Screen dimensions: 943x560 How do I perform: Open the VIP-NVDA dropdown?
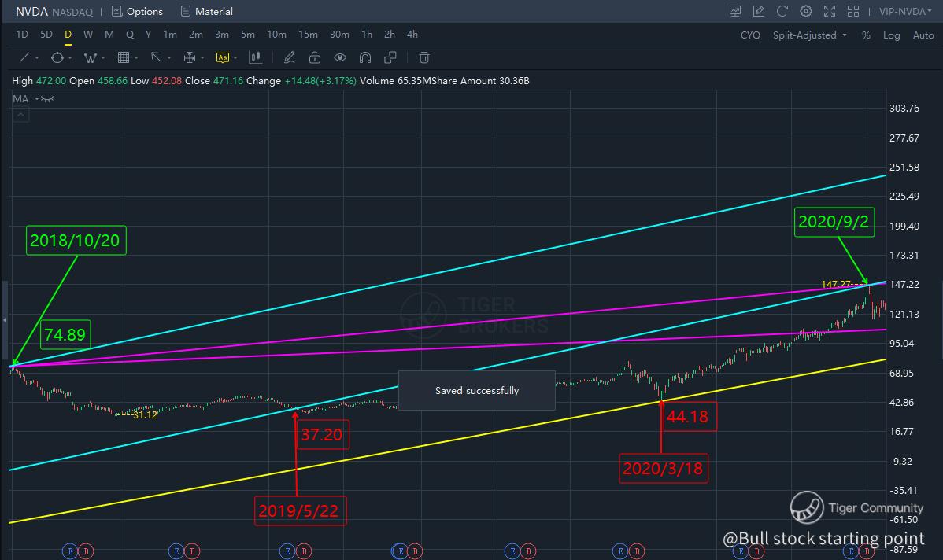(x=905, y=12)
